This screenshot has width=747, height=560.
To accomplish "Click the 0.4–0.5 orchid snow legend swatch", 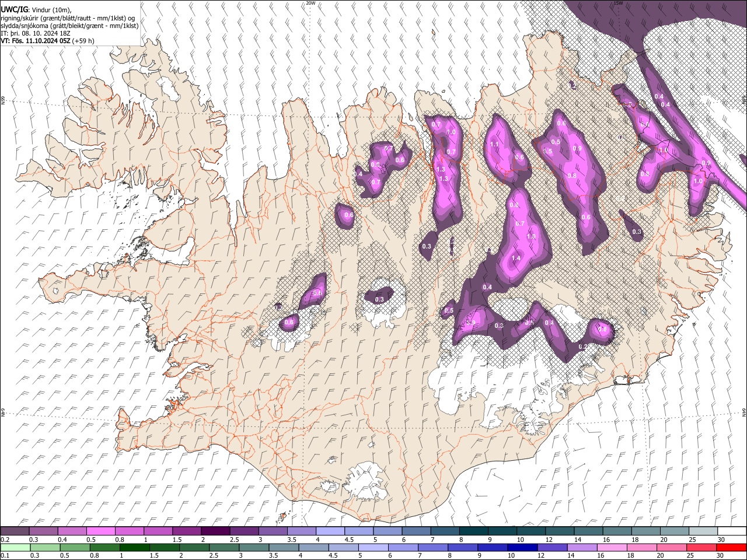I will click(x=72, y=531).
